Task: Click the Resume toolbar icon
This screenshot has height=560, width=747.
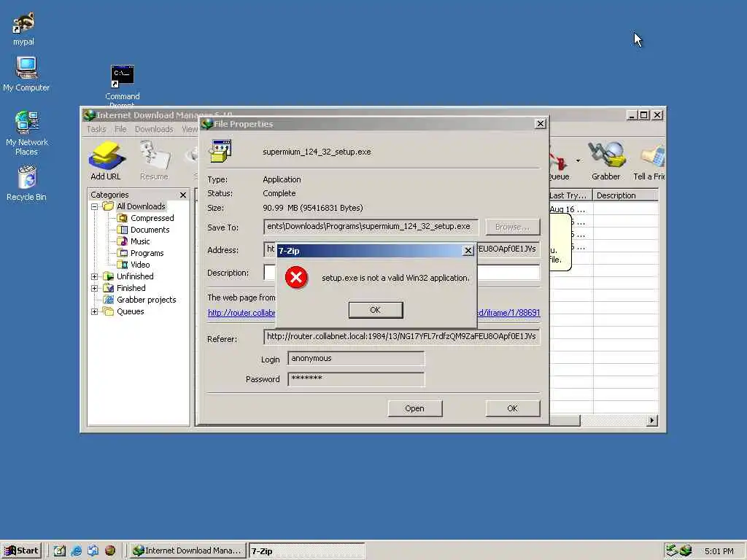Action: pyautogui.click(x=154, y=160)
